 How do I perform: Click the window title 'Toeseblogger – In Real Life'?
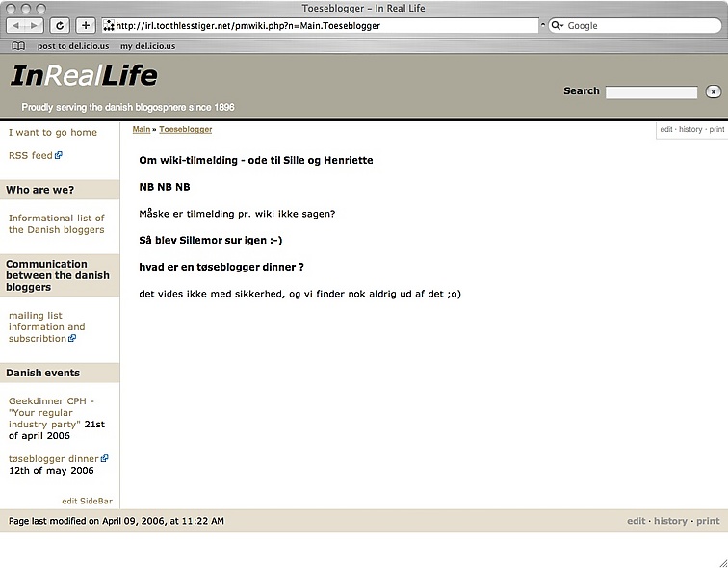pos(364,8)
